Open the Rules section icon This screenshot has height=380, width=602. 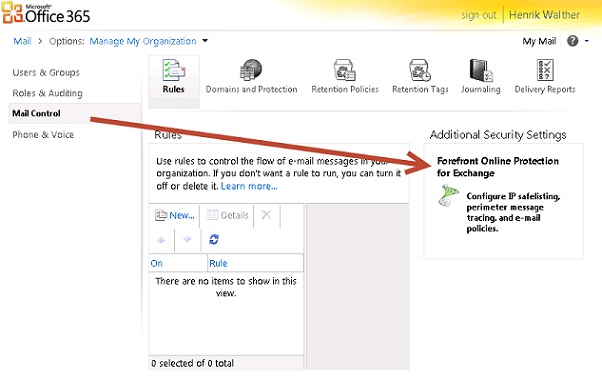tap(174, 69)
